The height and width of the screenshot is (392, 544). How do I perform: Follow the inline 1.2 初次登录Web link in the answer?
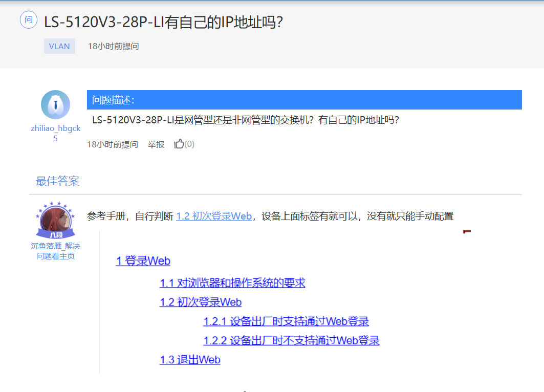[x=214, y=216]
